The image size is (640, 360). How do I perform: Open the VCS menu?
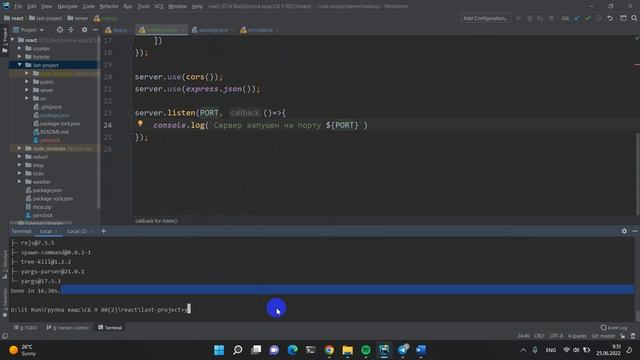[159, 6]
